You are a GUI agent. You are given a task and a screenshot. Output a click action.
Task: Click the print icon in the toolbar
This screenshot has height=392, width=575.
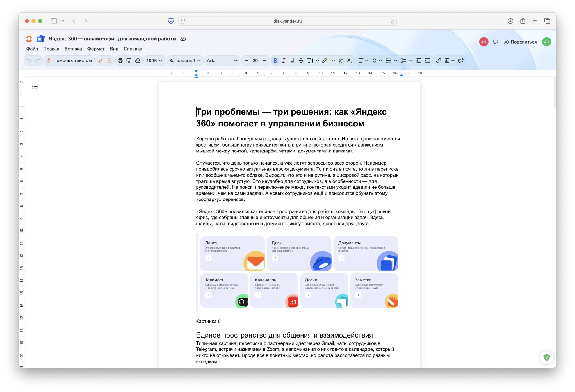click(120, 61)
